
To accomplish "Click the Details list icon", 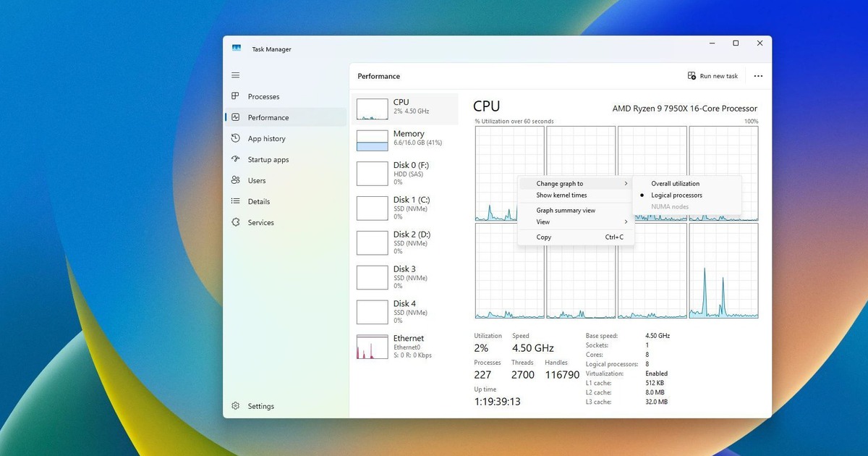I will (x=235, y=201).
